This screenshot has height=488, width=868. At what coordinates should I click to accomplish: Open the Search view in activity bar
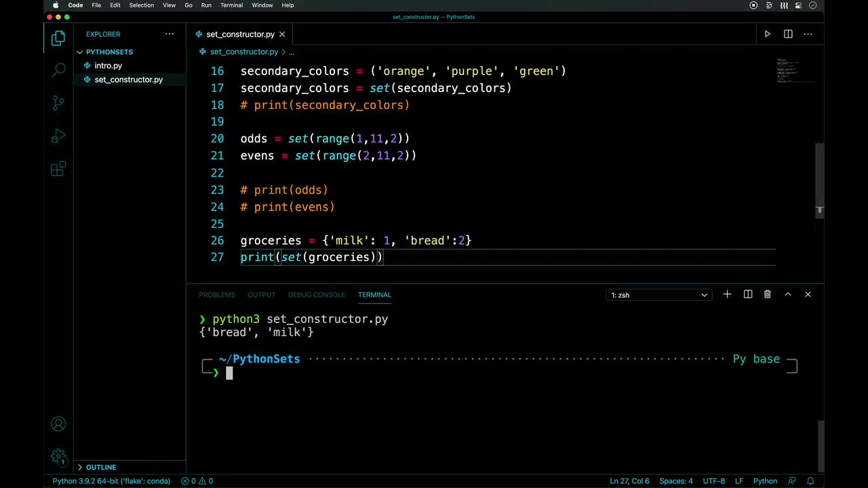pos(58,70)
